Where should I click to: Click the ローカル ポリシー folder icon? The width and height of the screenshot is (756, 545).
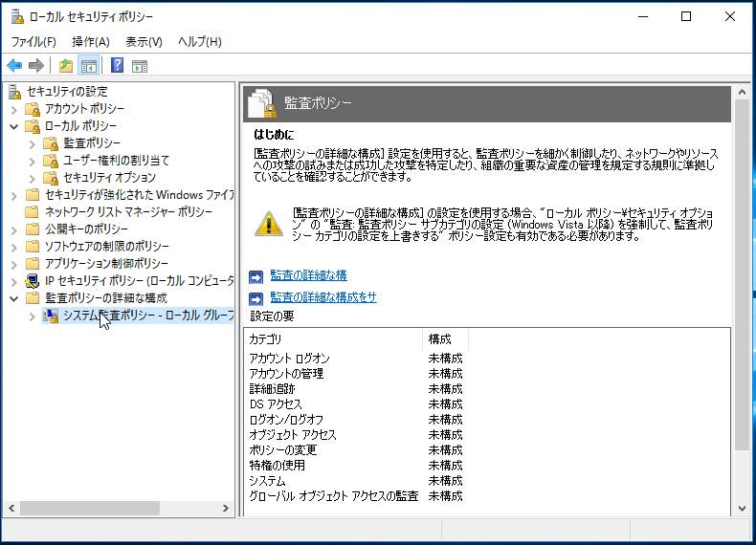(33, 126)
